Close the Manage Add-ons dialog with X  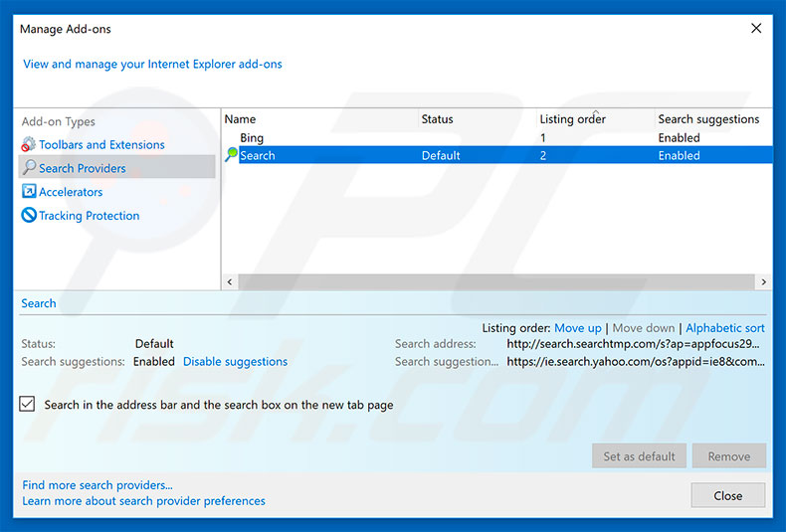tap(756, 29)
